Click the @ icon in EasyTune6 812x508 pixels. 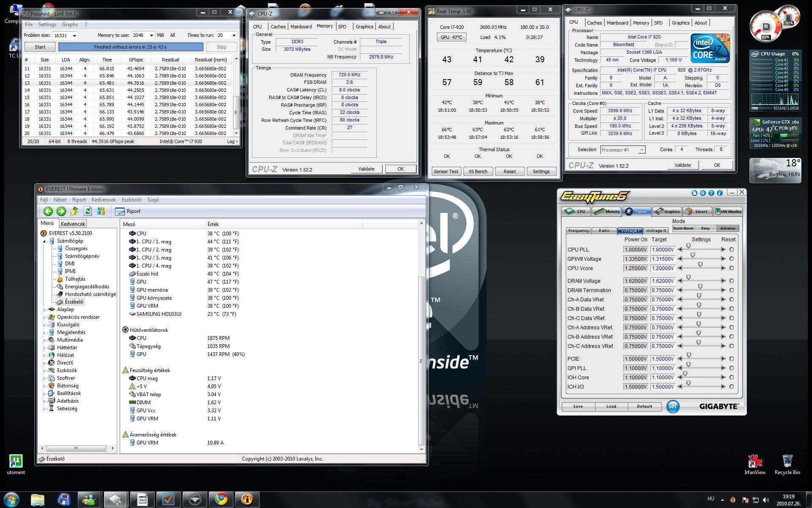point(702,193)
